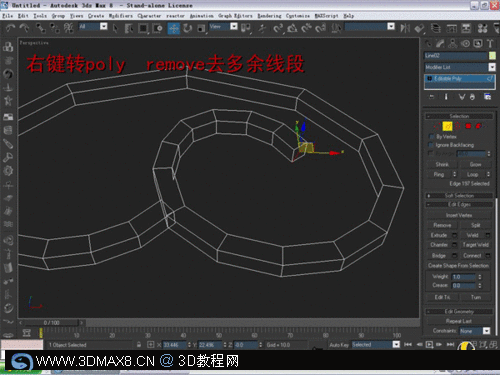Viewport: 500px width, 375px height.
Task: Toggle Show End Result icon
Action: coord(446,97)
